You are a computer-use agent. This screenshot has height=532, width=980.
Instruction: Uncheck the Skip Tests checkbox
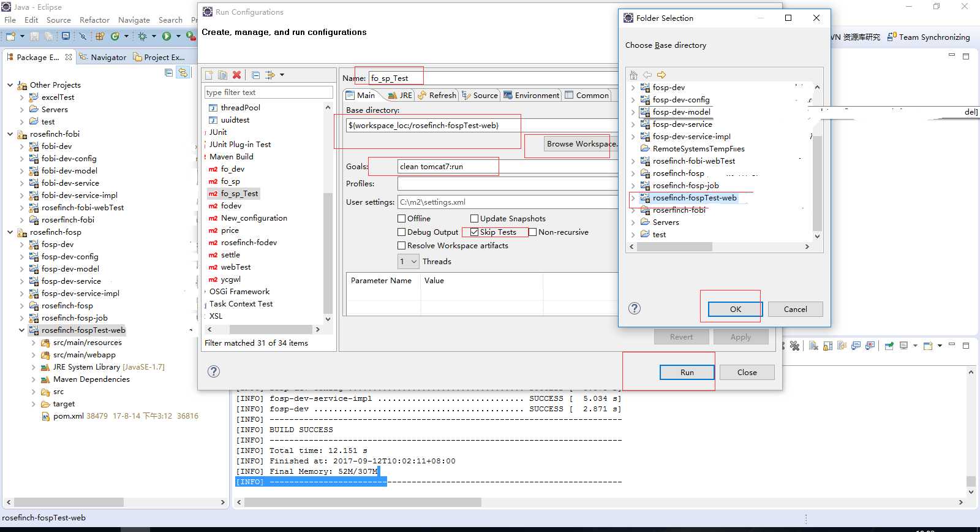point(475,232)
